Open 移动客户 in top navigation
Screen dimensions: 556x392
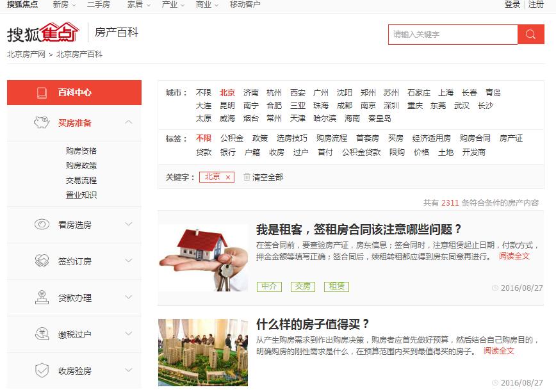245,4
